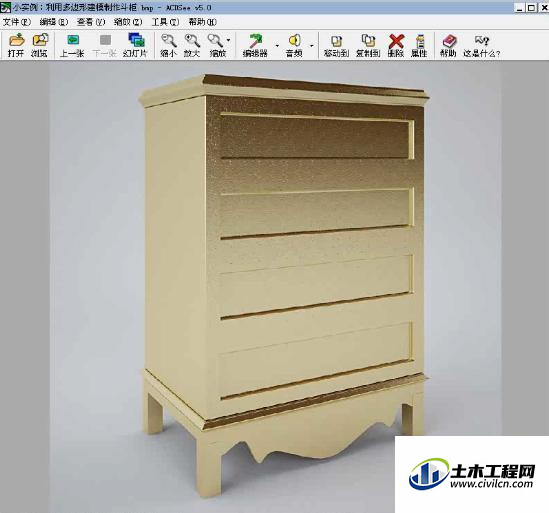Start the 幻灯片 slideshow

pos(136,45)
